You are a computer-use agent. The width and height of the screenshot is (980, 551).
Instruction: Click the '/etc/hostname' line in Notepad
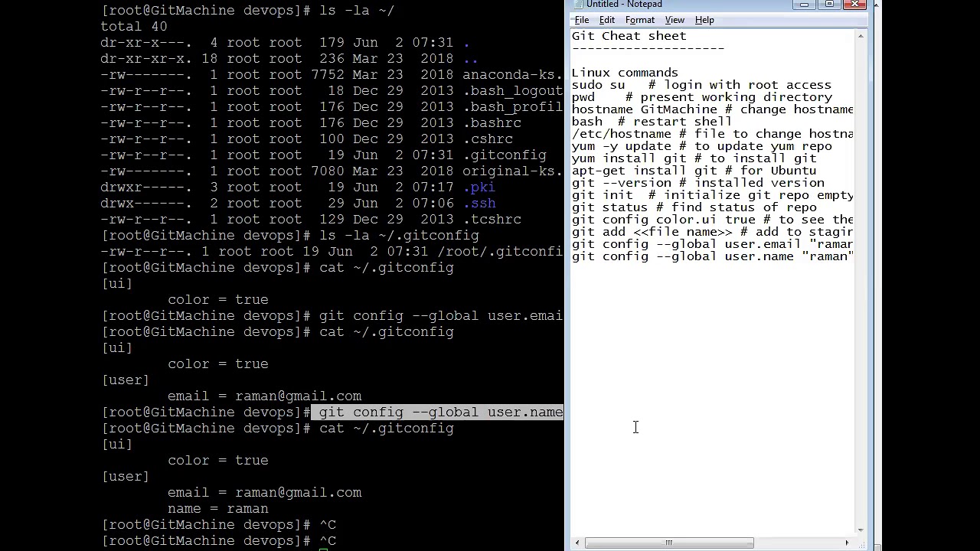[x=712, y=134]
